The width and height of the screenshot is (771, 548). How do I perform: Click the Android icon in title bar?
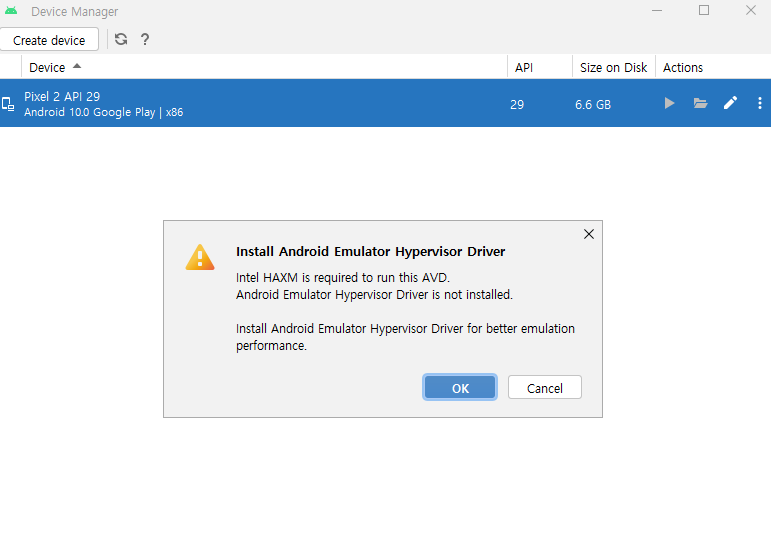point(11,10)
